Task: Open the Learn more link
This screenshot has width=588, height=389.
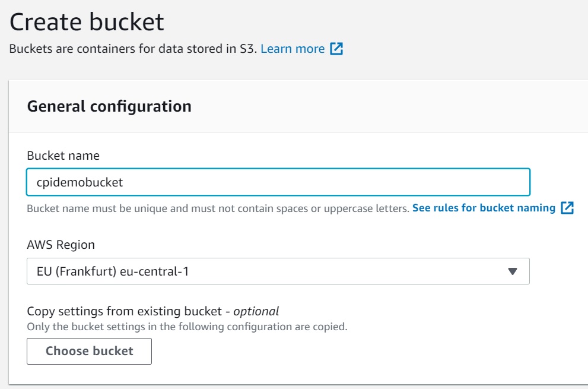Action: pos(293,49)
